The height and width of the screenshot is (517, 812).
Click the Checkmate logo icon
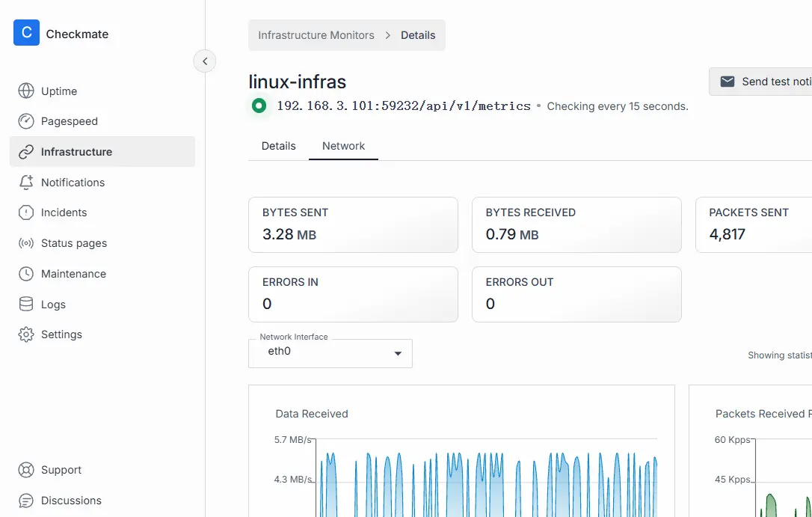coord(26,33)
